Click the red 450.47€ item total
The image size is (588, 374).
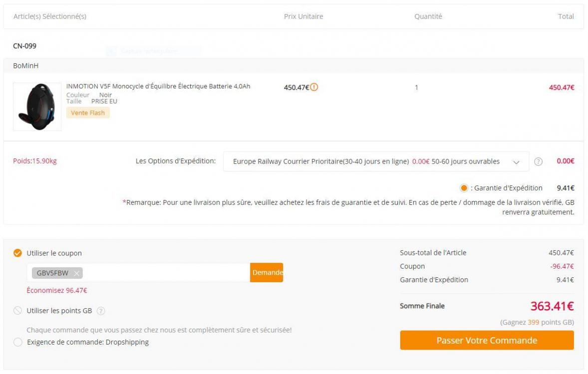click(562, 87)
